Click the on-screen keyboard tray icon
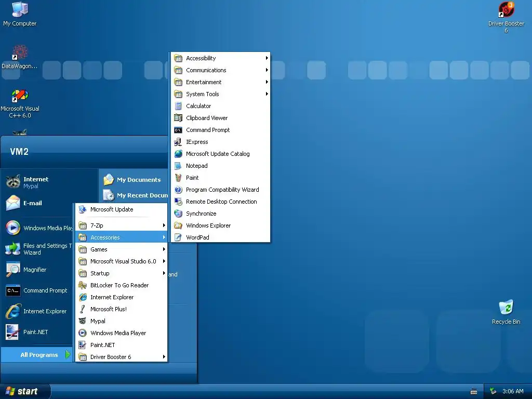This screenshot has height=399, width=532. 474,392
